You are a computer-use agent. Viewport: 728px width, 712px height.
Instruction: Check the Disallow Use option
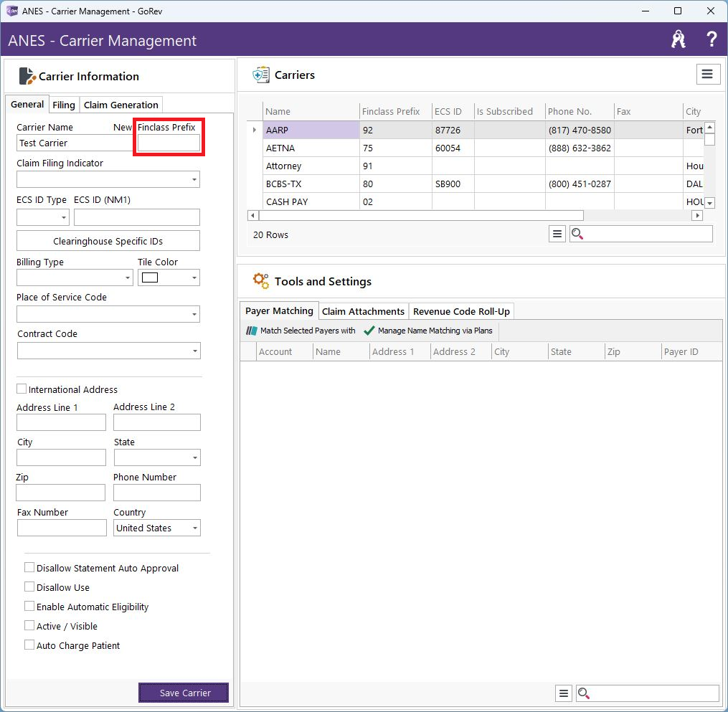[29, 587]
